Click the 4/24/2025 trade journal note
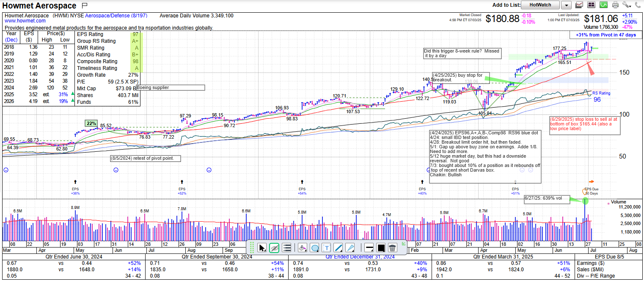 [485, 157]
